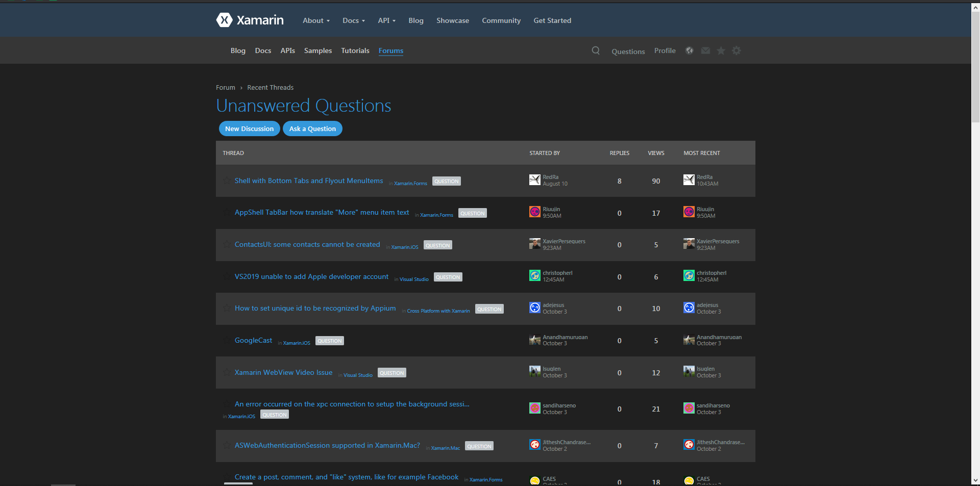Click the scrollbar down arrow
This screenshot has width=980, height=486.
coord(975,480)
